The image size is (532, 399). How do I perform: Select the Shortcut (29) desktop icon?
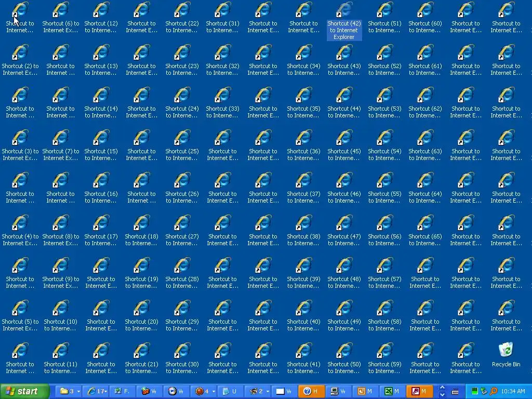pos(182,315)
